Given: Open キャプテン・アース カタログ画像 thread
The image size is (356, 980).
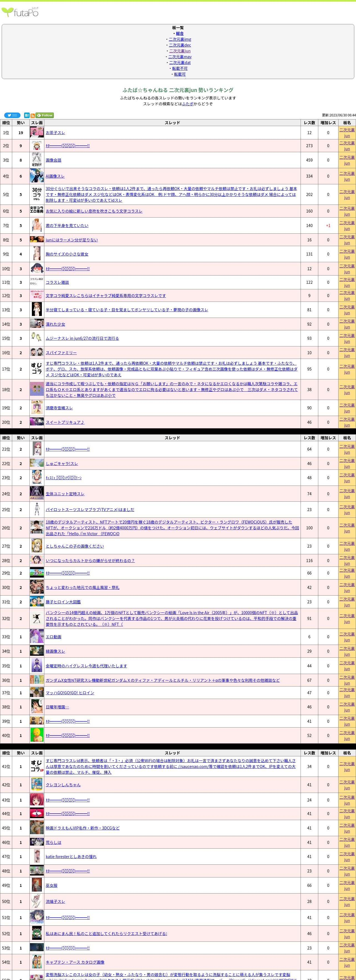Looking at the screenshot, I should point(75,962).
